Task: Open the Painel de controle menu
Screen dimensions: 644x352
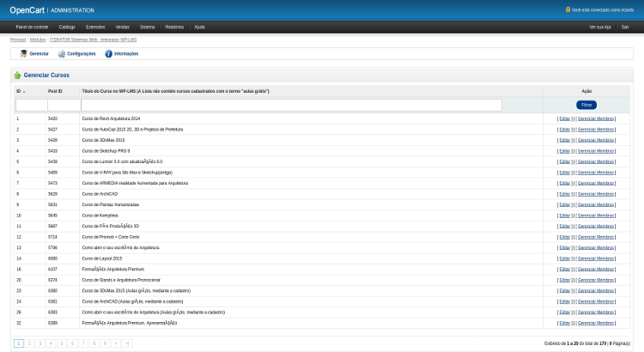Action: pyautogui.click(x=32, y=27)
